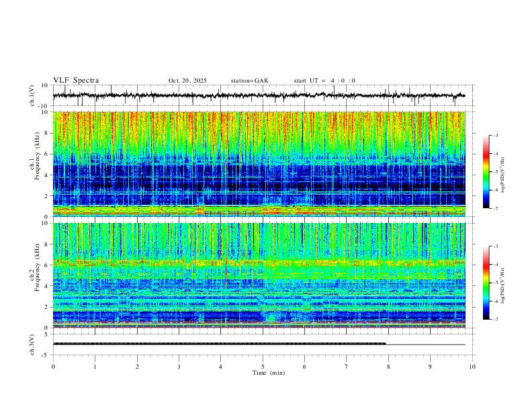This screenshot has width=532, height=411.
Task: Click the "Time (min)" axis label
Action: click(x=269, y=373)
